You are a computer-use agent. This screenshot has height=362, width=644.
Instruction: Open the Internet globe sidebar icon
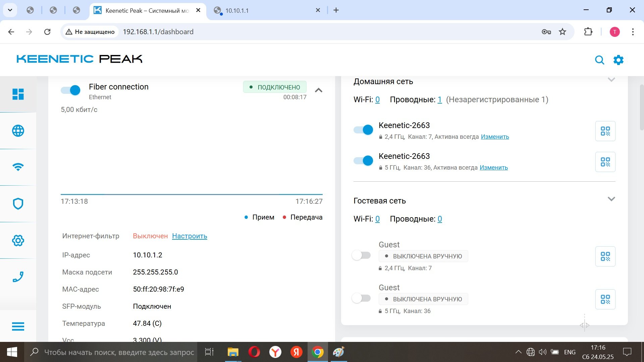[18, 131]
